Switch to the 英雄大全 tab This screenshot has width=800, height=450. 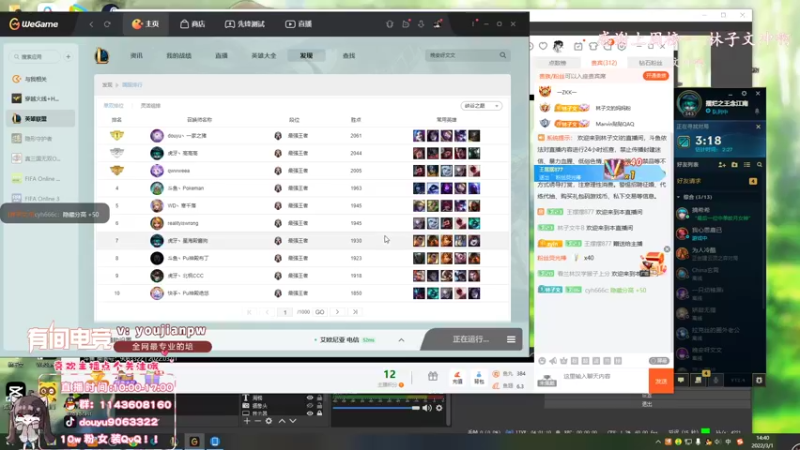point(264,56)
